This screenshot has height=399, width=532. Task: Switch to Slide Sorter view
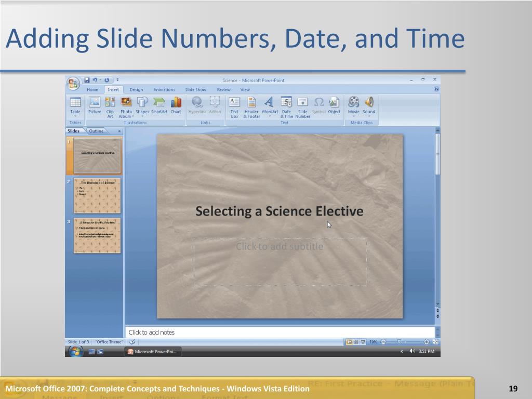pos(356,342)
